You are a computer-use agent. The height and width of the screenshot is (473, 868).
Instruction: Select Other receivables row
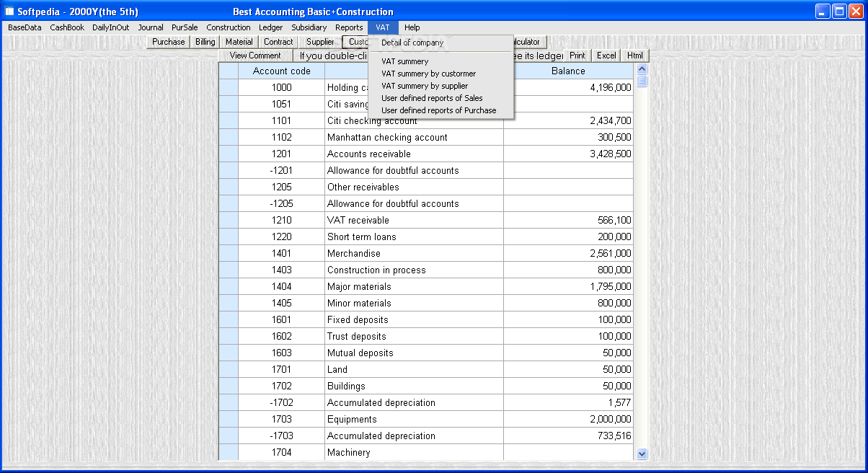(426, 187)
